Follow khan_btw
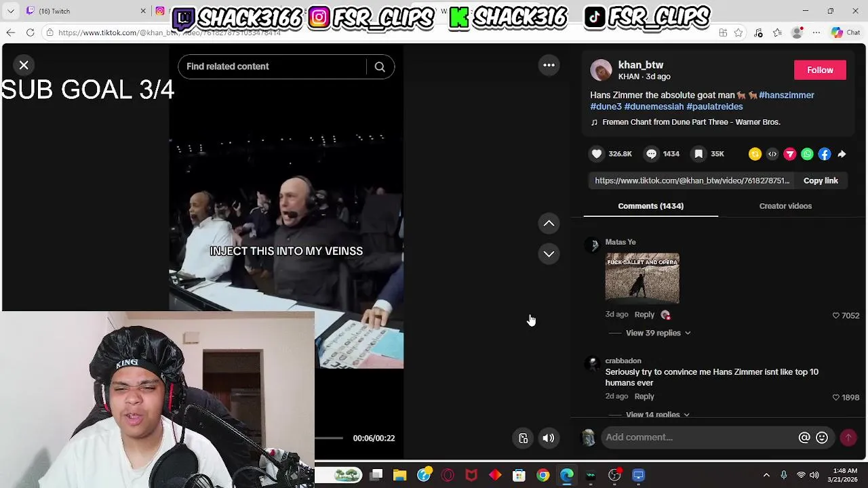This screenshot has width=868, height=488. tap(820, 70)
